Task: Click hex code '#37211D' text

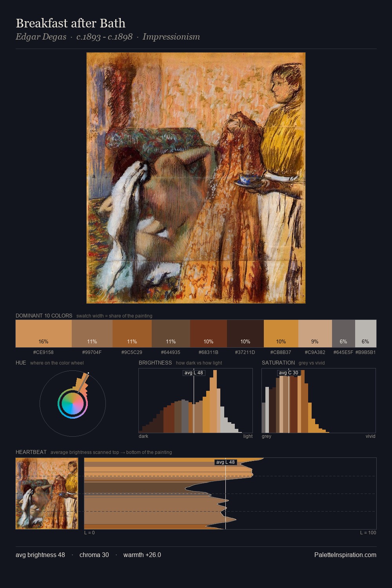Action: pos(245,352)
